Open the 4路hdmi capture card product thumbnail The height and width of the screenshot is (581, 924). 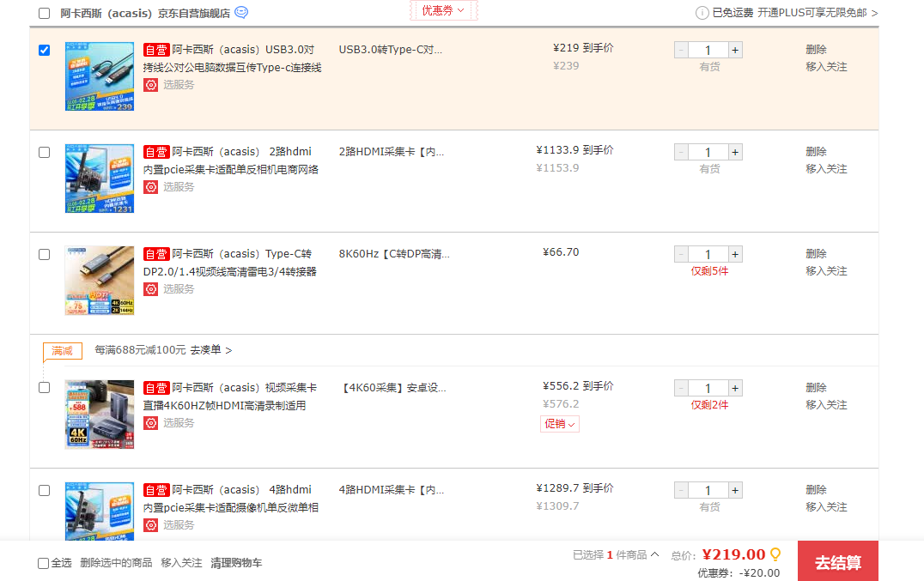point(100,511)
